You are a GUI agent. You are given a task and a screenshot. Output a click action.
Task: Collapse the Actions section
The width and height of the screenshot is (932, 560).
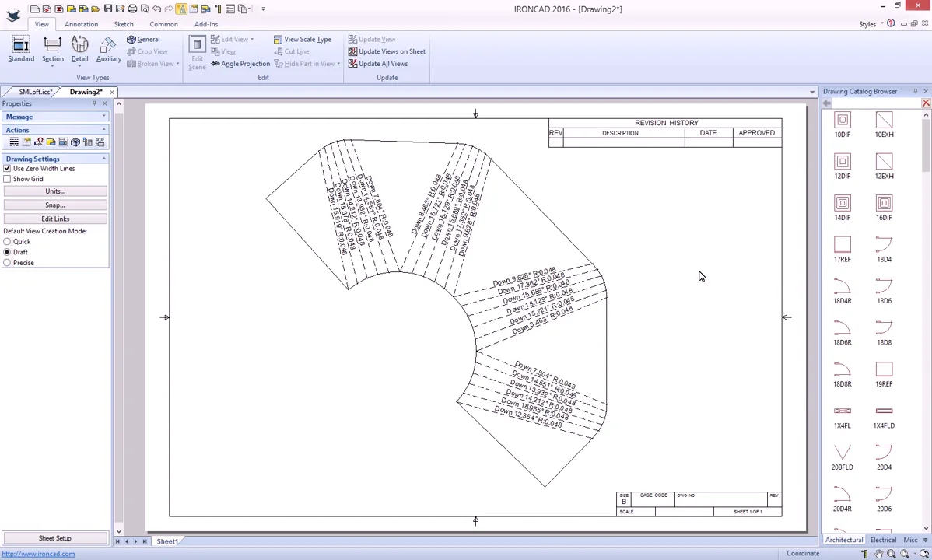(x=104, y=130)
